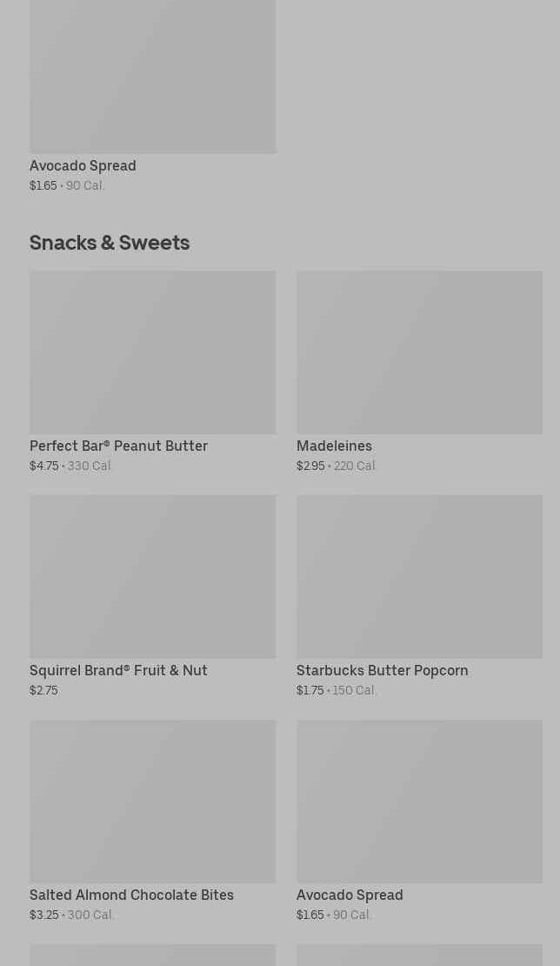This screenshot has height=966, width=560.
Task: Open the Perfect Bar Peanut Butter image
Action: [153, 352]
